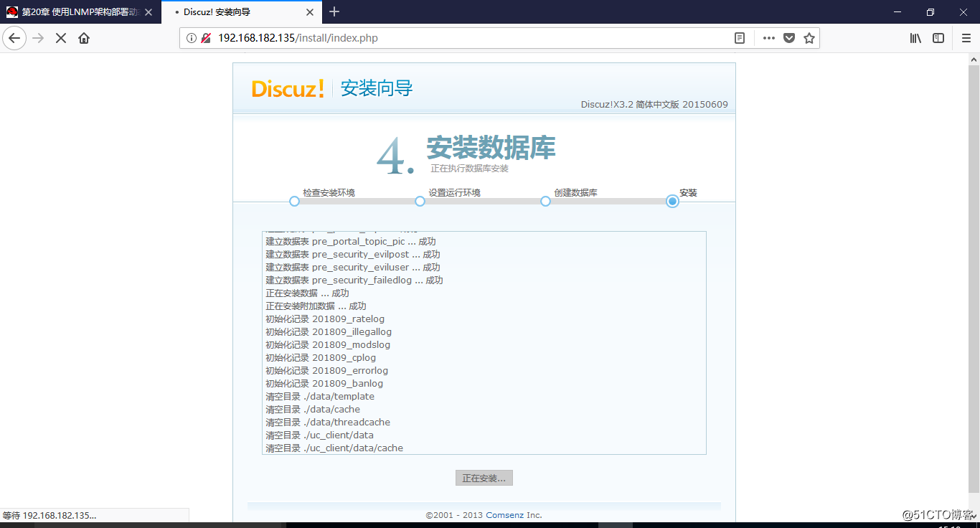The image size is (980, 528).
Task: Click log line ./data/threadcache
Action: 328,423
